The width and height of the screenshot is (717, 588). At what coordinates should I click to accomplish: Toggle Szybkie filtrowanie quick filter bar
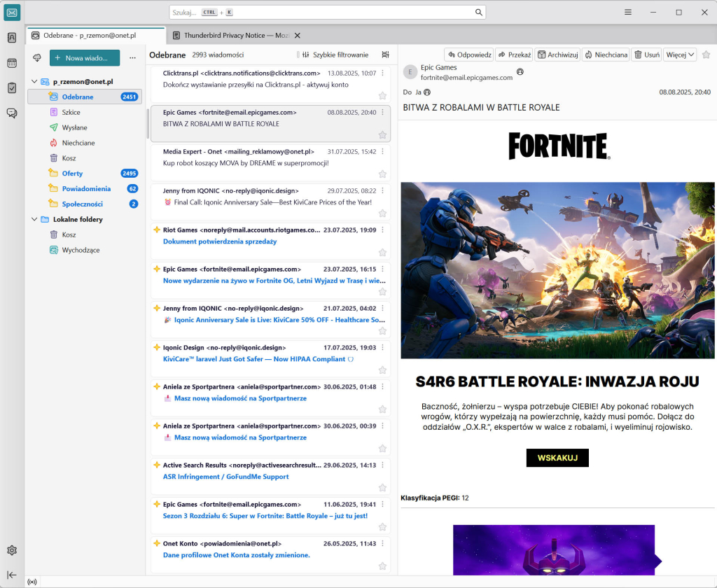[x=335, y=55]
